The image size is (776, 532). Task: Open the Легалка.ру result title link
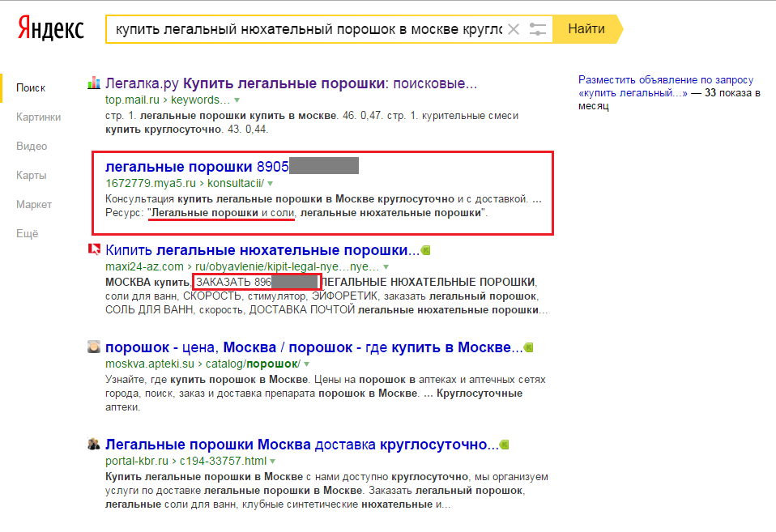click(291, 83)
